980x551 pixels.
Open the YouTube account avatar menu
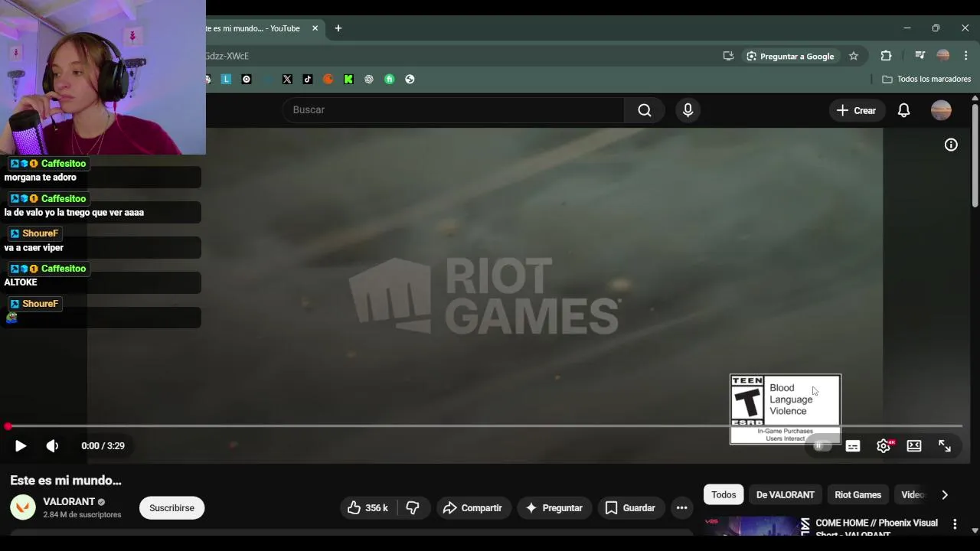[x=941, y=110]
